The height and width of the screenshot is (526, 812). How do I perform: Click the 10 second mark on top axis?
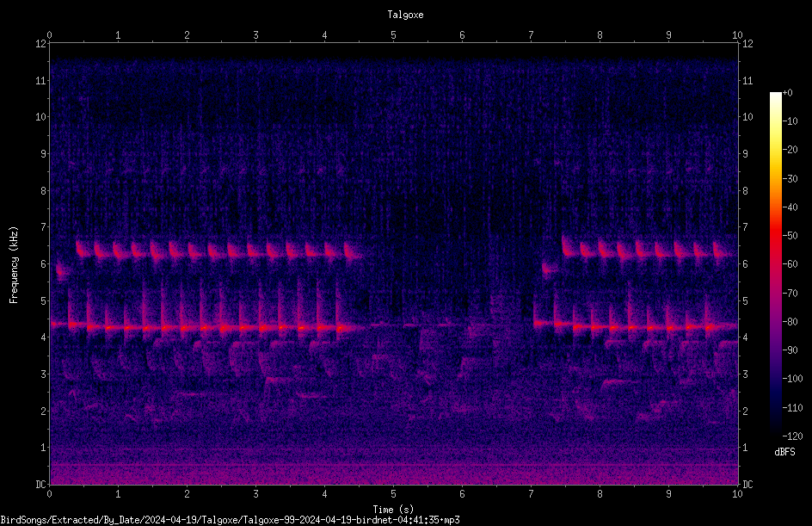coord(737,34)
